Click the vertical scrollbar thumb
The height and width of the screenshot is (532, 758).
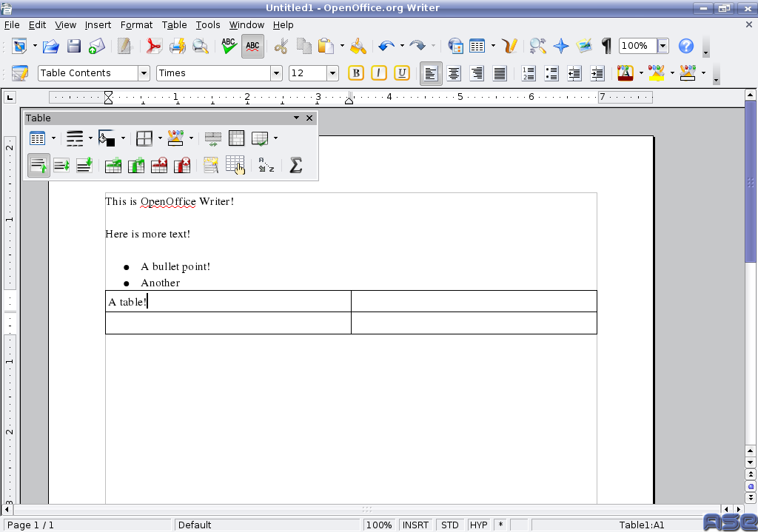click(x=751, y=181)
